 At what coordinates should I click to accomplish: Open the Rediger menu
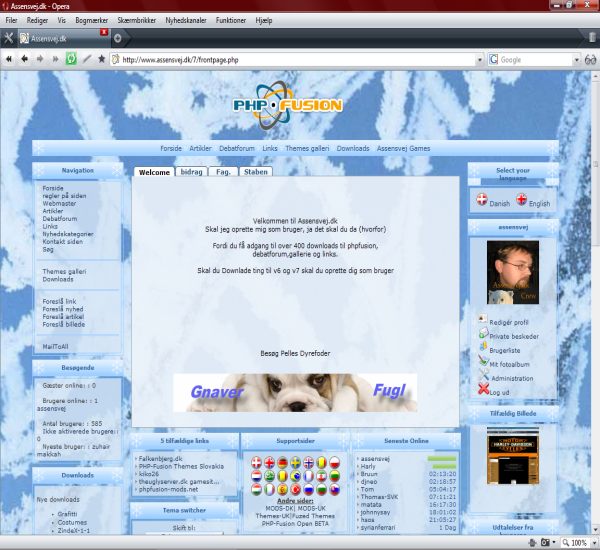(37, 20)
